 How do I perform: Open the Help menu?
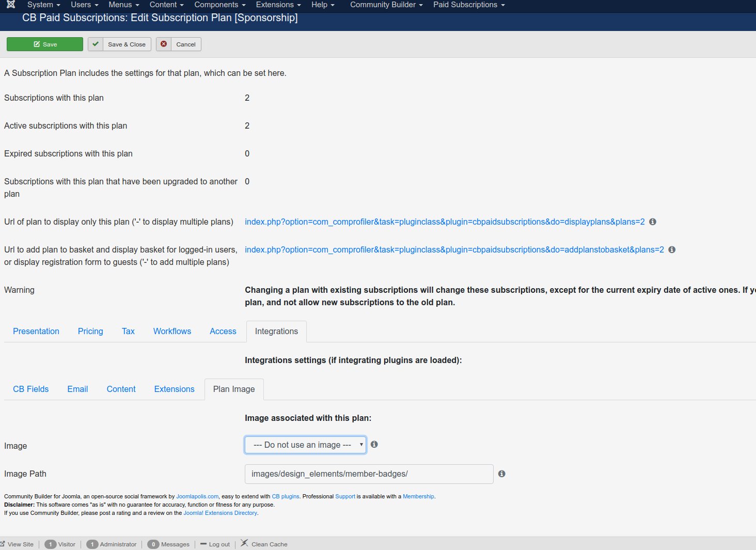point(323,5)
